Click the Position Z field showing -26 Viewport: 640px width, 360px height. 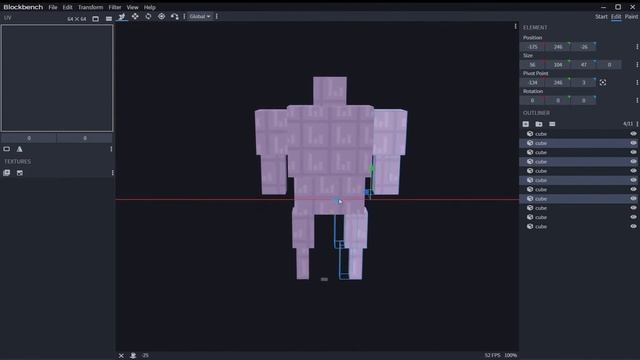coord(584,47)
